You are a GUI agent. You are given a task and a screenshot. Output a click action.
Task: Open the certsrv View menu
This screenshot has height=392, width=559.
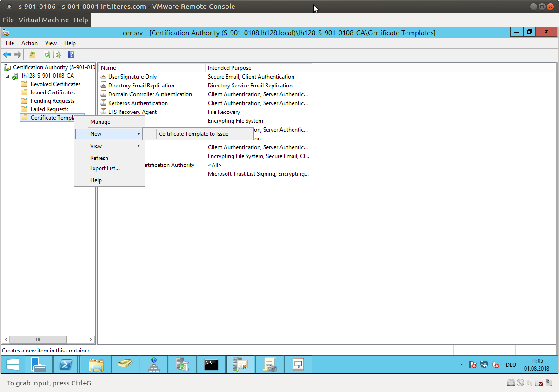pyautogui.click(x=51, y=43)
